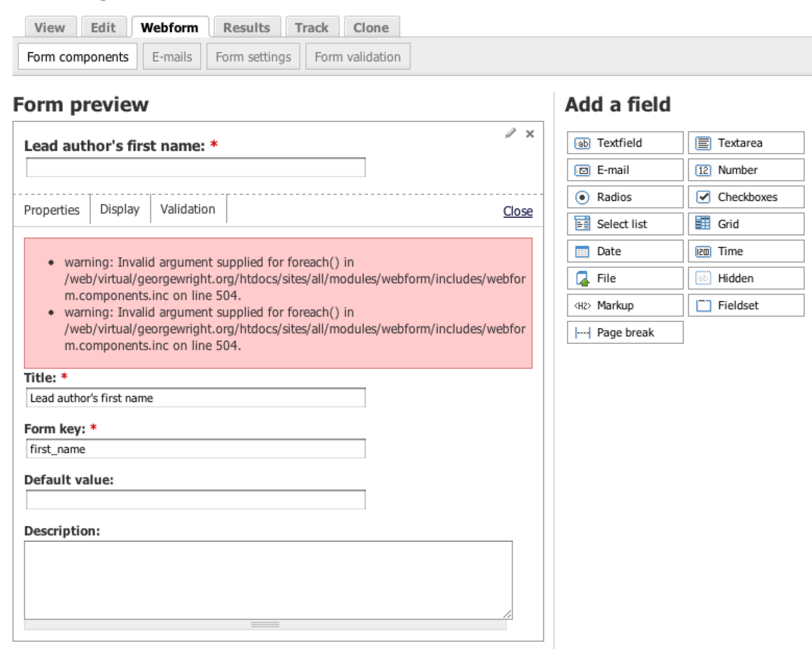
Task: Click the Description: label
Action: [62, 531]
